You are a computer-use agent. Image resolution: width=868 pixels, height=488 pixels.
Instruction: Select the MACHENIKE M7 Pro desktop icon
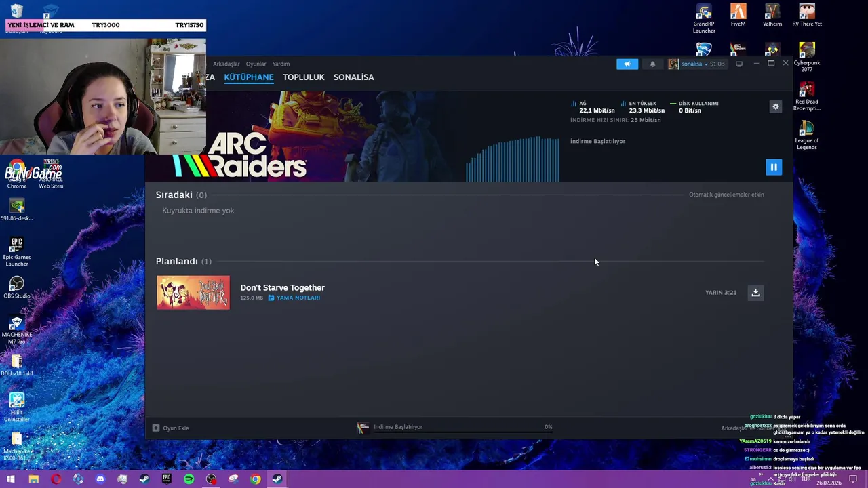coord(17,330)
